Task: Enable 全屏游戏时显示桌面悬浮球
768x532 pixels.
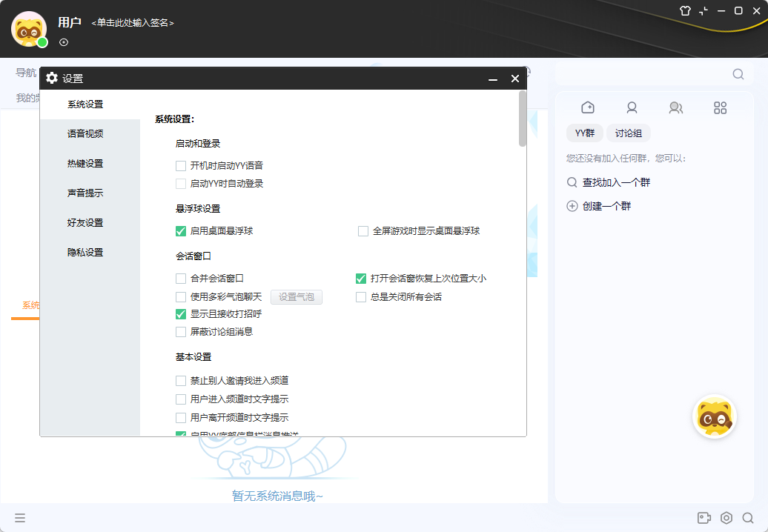Action: (x=363, y=231)
